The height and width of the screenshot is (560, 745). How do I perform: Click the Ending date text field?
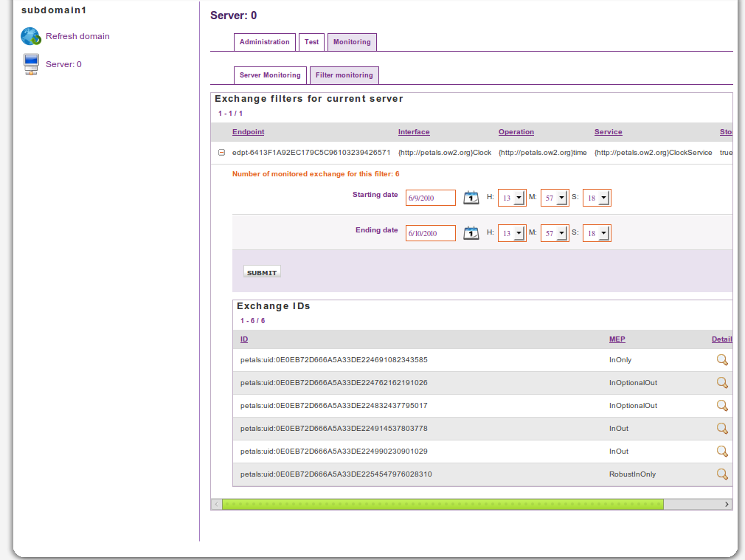click(x=430, y=233)
